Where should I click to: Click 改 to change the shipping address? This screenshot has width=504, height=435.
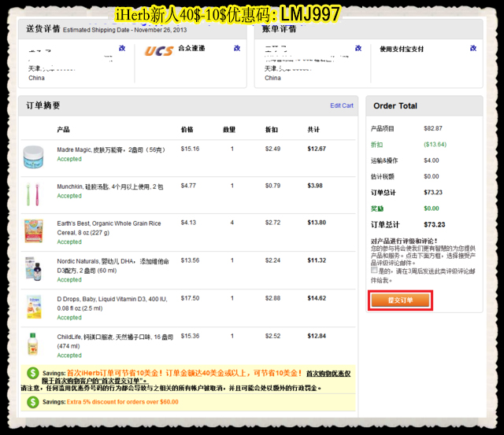pyautogui.click(x=121, y=49)
